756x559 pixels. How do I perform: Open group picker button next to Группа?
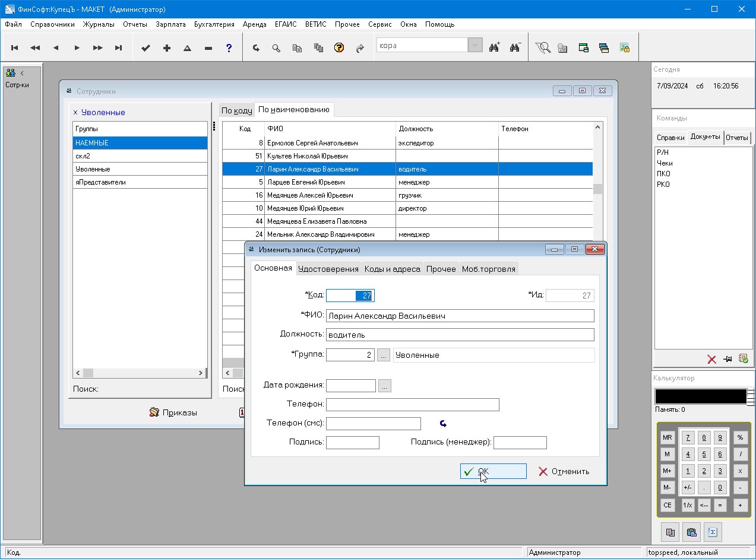pos(384,355)
